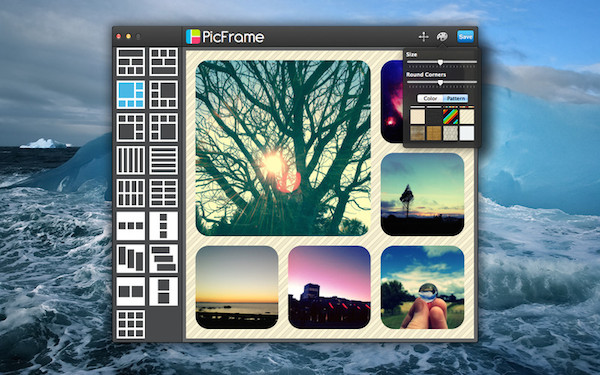Select the glass ball in hand photo
This screenshot has height=375, width=600.
[x=422, y=287]
